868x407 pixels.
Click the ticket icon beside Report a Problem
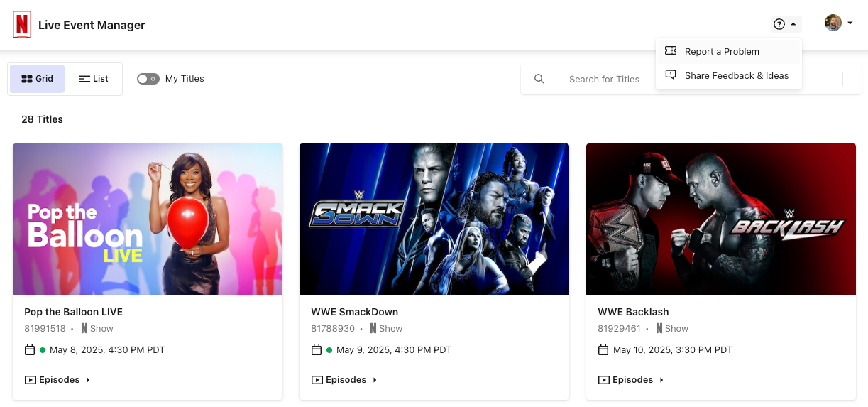(671, 51)
